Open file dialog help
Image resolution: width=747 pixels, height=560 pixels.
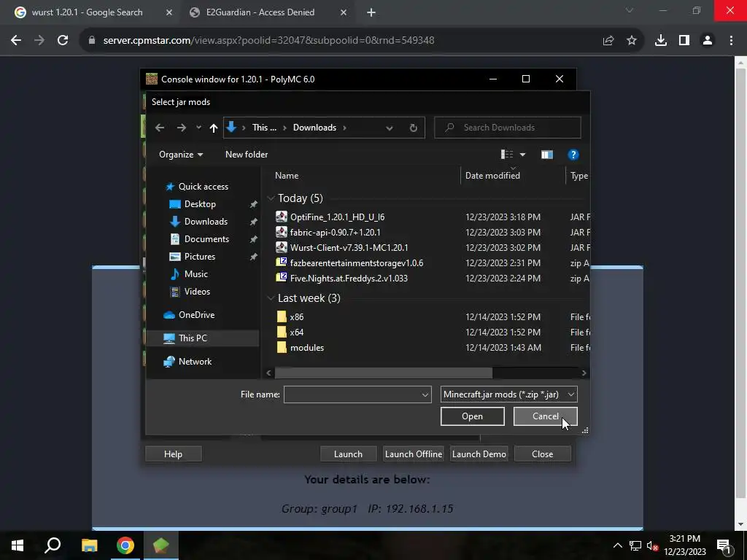pyautogui.click(x=573, y=155)
